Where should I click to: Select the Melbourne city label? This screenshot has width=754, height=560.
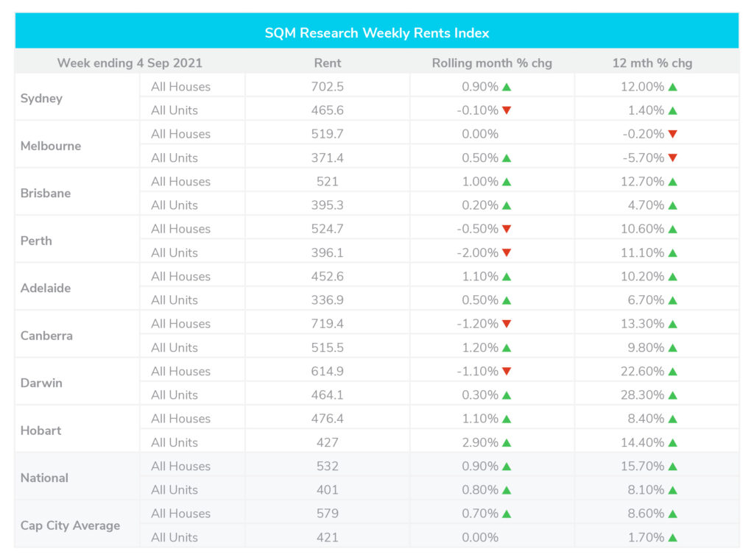[51, 146]
